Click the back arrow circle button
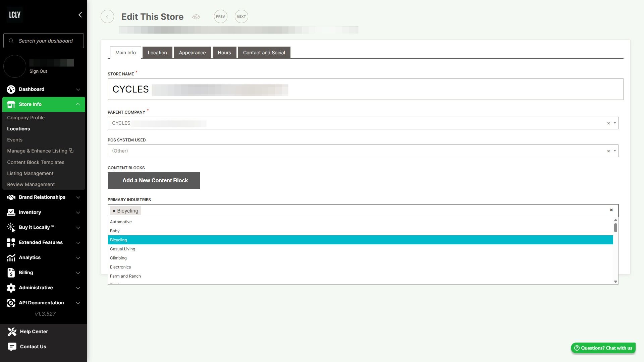The image size is (644, 362). coord(107,17)
